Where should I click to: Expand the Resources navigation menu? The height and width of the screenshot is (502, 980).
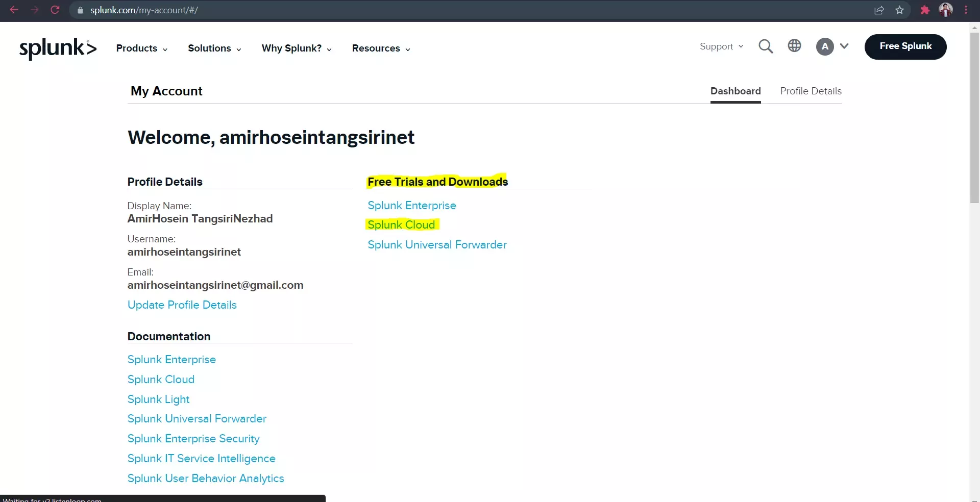[x=381, y=48]
